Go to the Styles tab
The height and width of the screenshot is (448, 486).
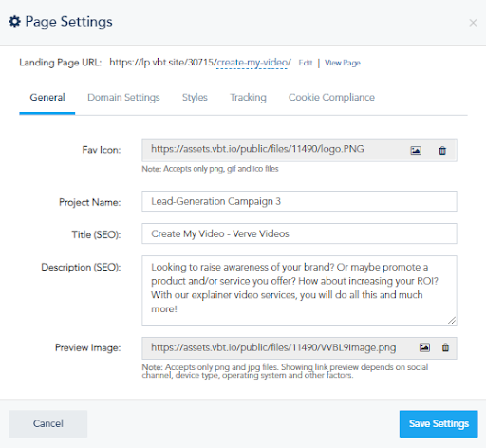[x=195, y=97]
